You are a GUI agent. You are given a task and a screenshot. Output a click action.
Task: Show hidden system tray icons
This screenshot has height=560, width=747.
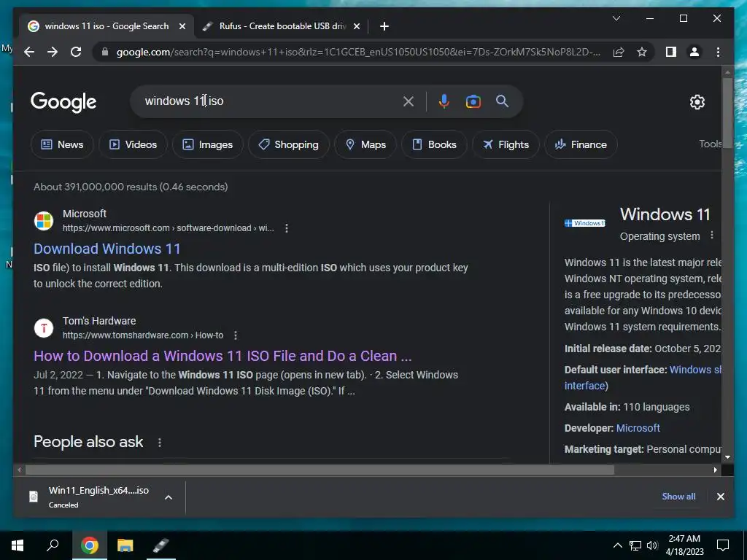point(617,545)
